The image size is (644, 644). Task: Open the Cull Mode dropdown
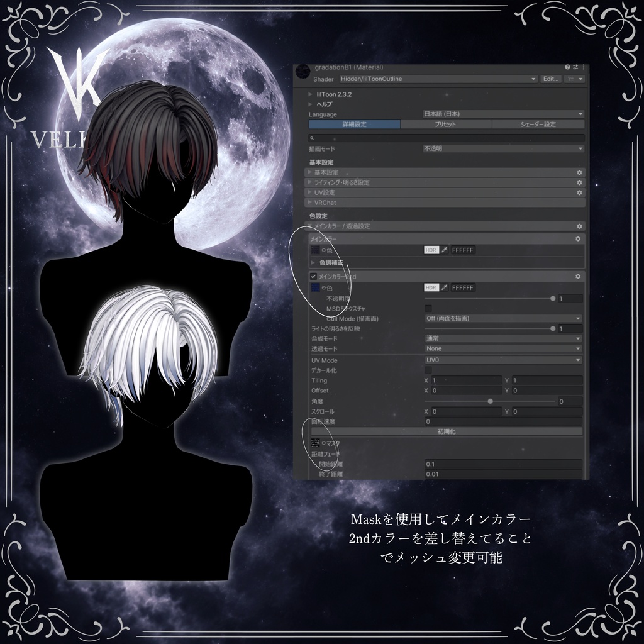point(504,318)
